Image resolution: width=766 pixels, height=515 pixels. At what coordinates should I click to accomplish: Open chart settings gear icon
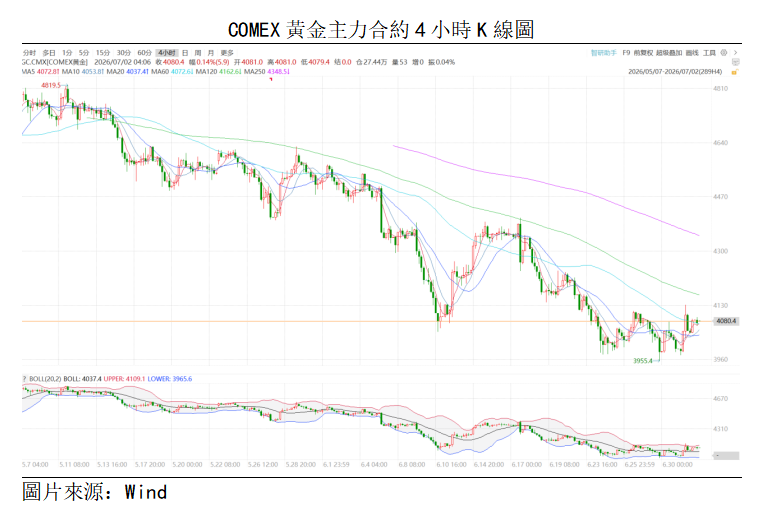coord(723,52)
